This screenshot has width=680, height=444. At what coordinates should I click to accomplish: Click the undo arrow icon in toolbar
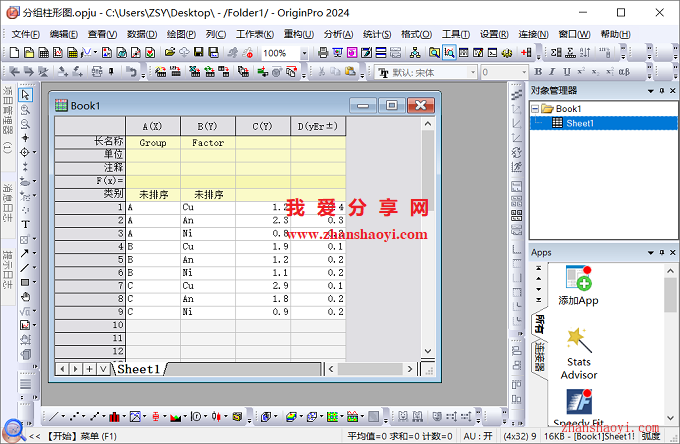(131, 72)
